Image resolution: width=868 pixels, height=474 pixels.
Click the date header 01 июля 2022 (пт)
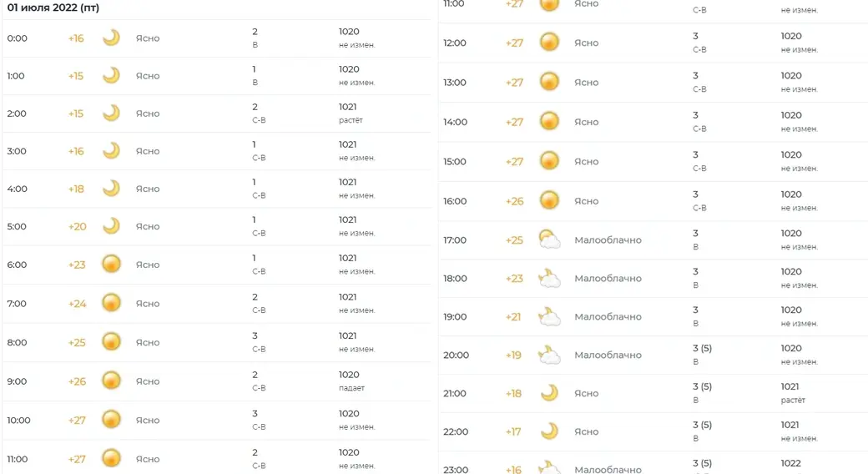point(53,8)
